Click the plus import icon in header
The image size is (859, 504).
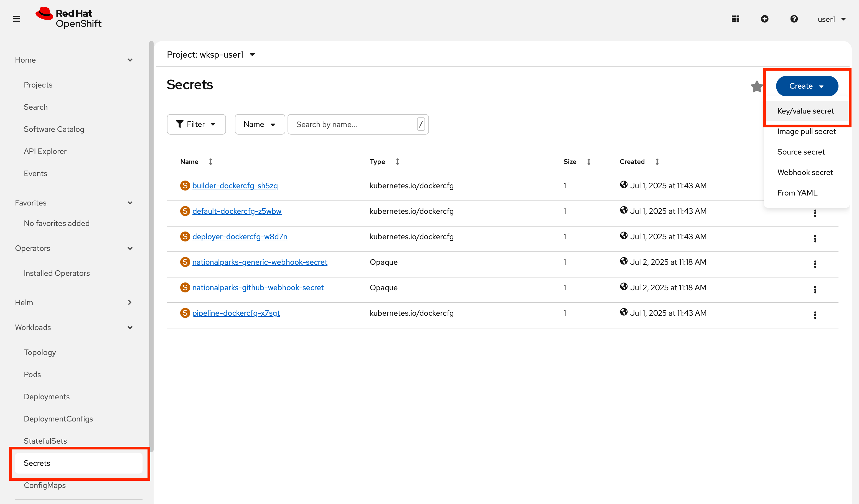click(x=764, y=19)
